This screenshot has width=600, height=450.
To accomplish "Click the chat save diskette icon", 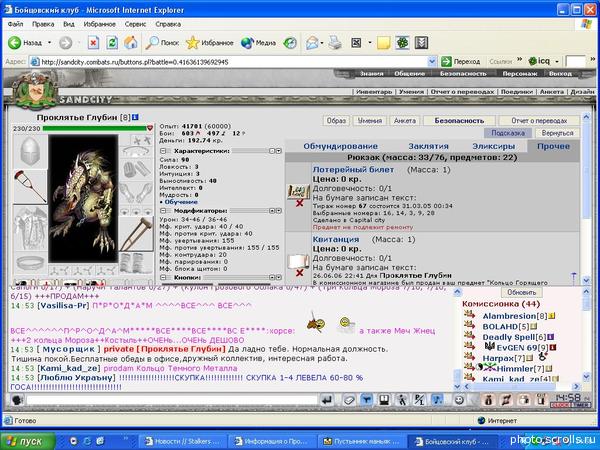I will click(385, 400).
